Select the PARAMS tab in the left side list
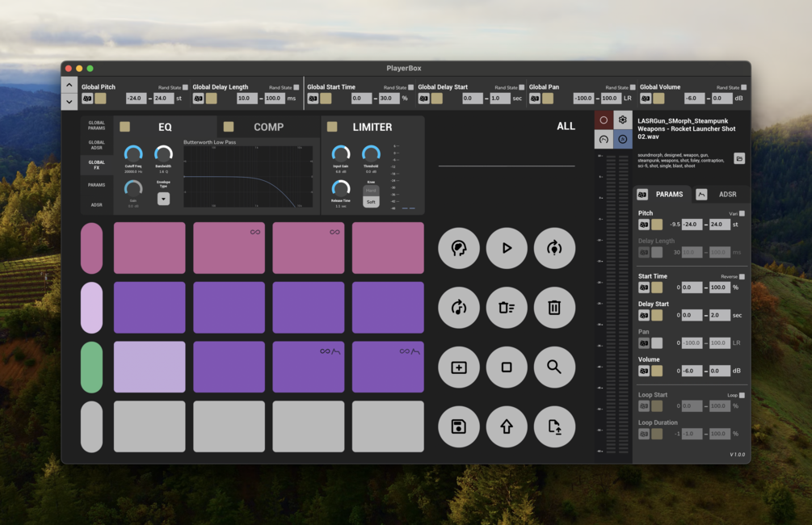Screen dimensions: 812x525 (x=96, y=185)
